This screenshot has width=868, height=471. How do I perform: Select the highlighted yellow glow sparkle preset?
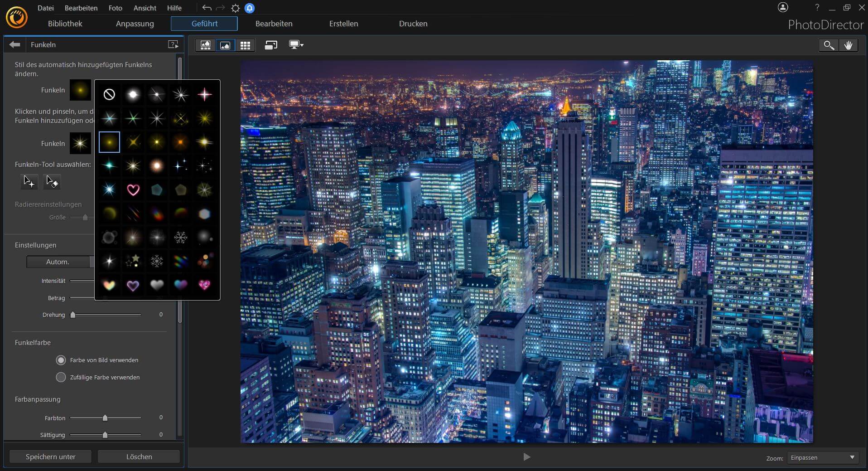pyautogui.click(x=109, y=142)
